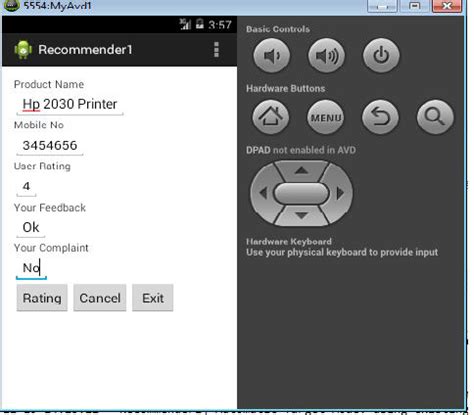474x415 pixels.
Task: Click the Your Feedback label
Action: point(50,208)
